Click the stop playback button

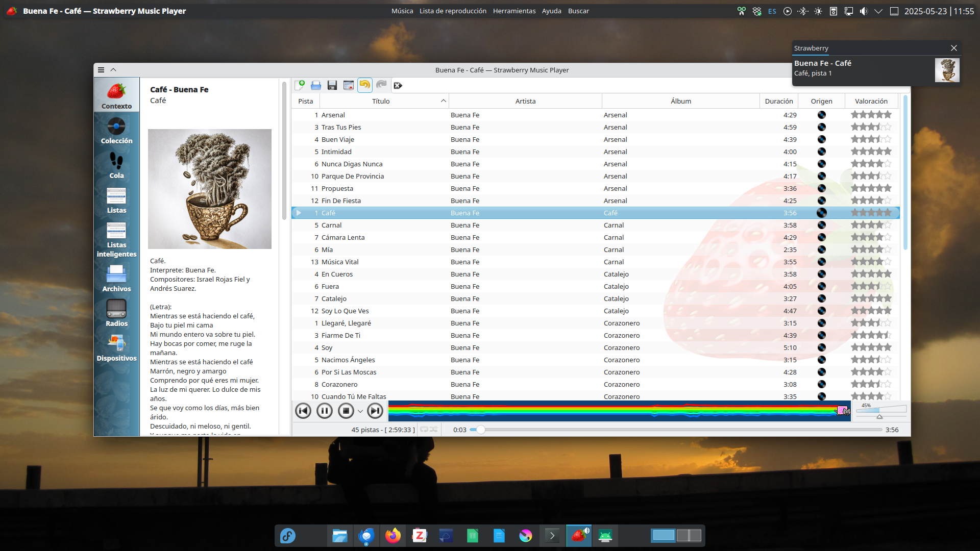pyautogui.click(x=346, y=411)
